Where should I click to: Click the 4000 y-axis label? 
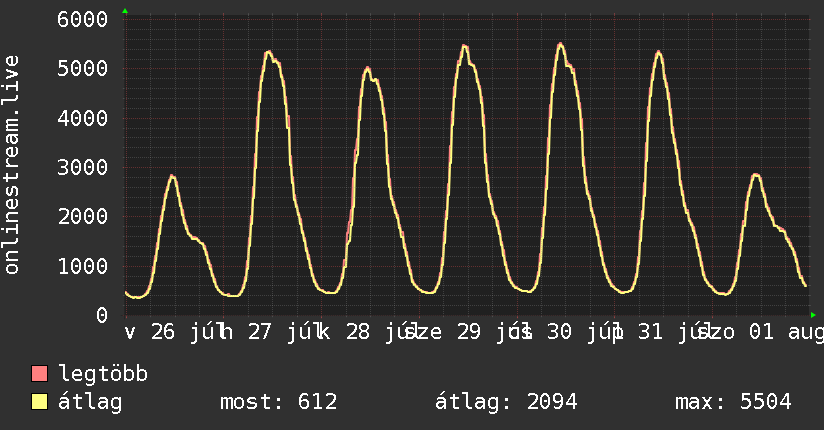tap(83, 118)
